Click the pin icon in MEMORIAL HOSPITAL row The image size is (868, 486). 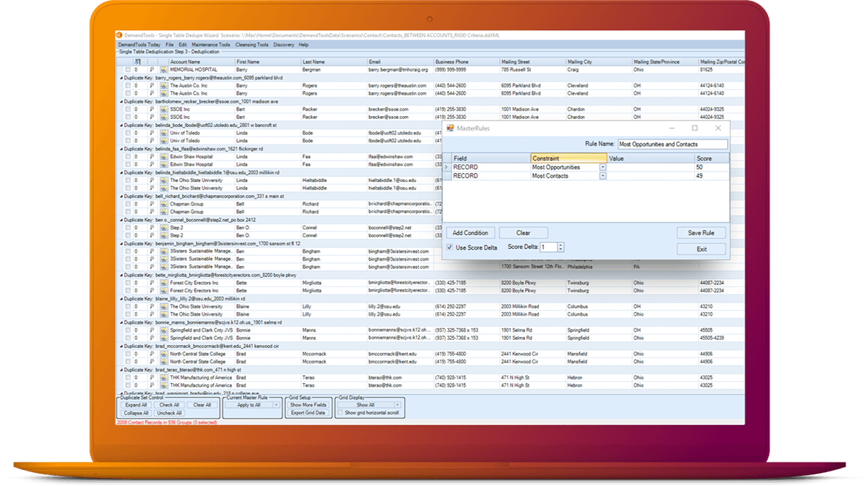tap(152, 70)
